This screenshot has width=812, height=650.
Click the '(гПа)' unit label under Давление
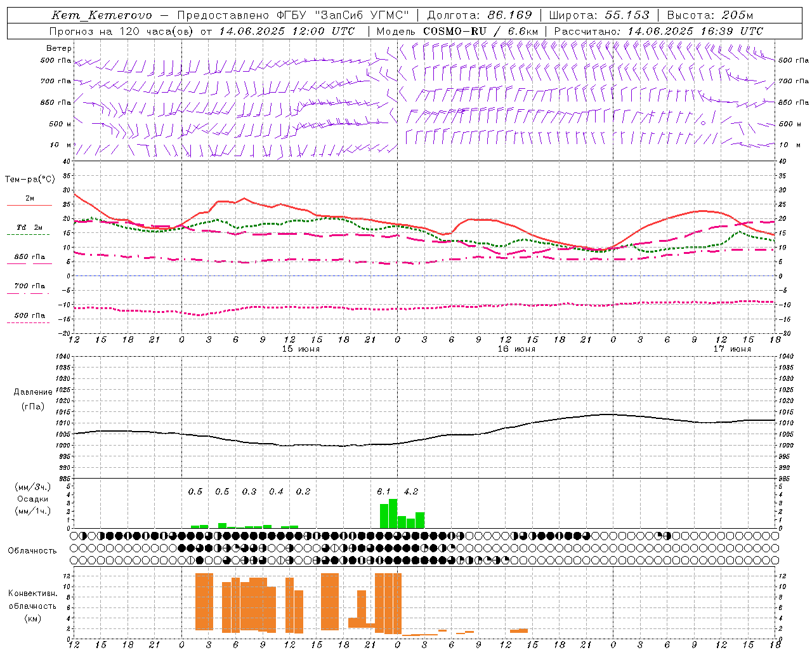click(x=32, y=407)
